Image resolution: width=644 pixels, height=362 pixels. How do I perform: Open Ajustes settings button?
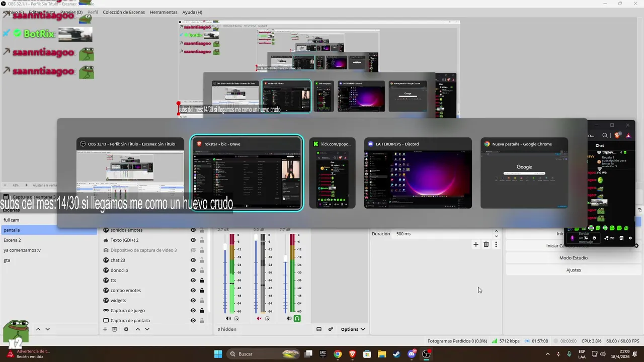tap(573, 270)
